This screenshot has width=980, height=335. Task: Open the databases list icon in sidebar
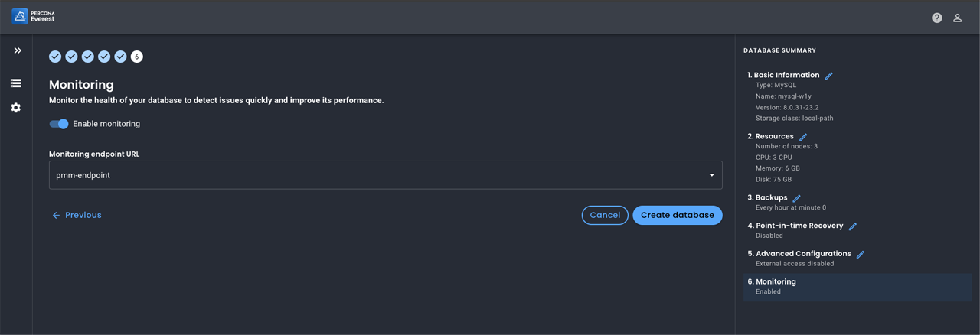tap(16, 83)
